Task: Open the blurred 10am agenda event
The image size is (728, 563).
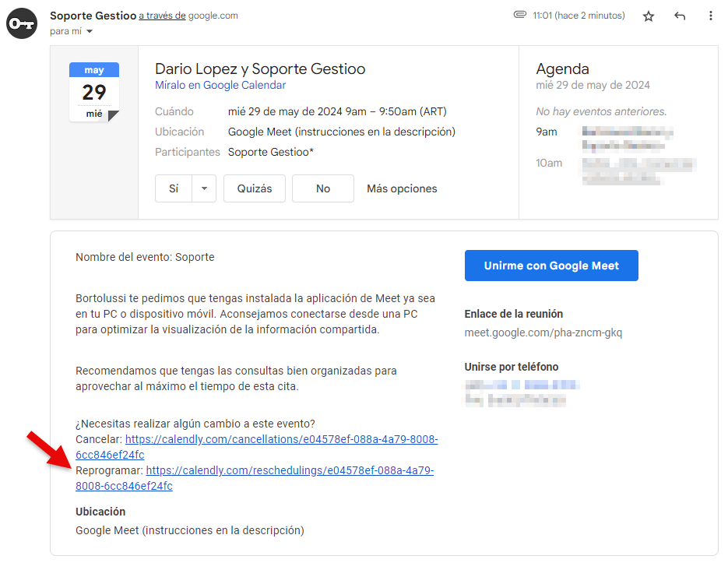Action: pyautogui.click(x=639, y=171)
